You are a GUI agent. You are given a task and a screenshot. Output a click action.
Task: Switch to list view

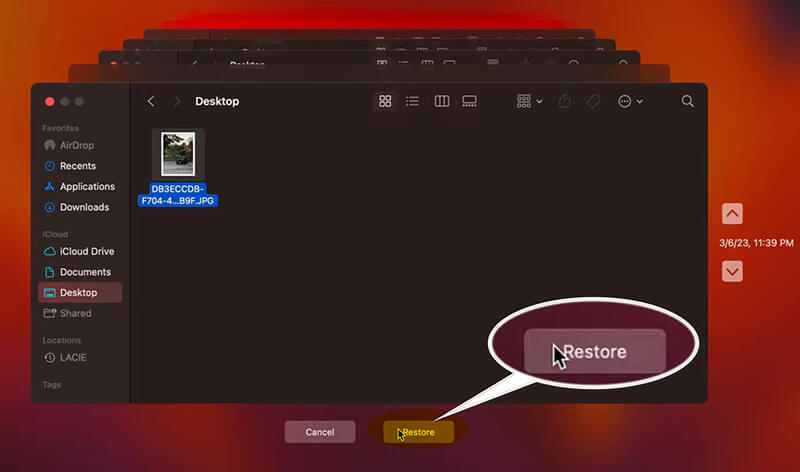(x=412, y=101)
